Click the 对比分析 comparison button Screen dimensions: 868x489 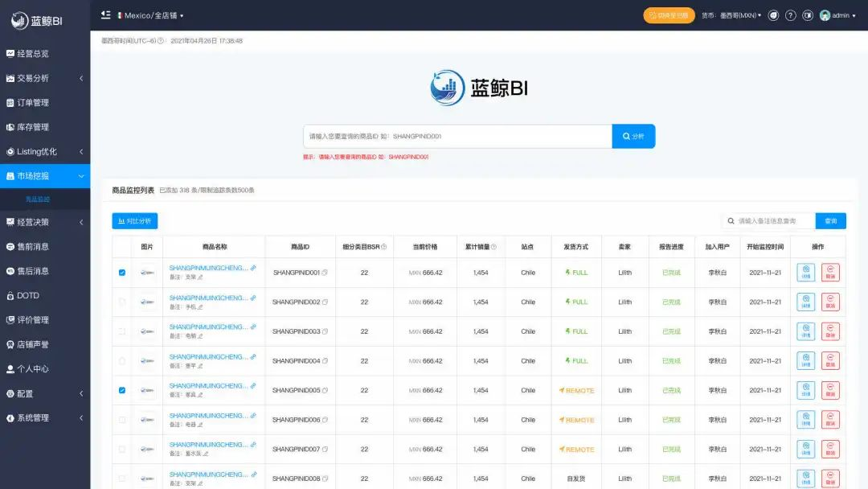pyautogui.click(x=136, y=220)
